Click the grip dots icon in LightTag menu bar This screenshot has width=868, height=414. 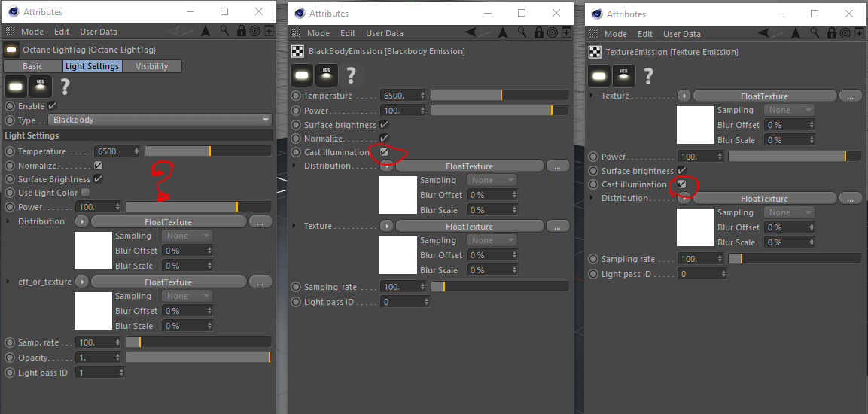click(x=9, y=32)
